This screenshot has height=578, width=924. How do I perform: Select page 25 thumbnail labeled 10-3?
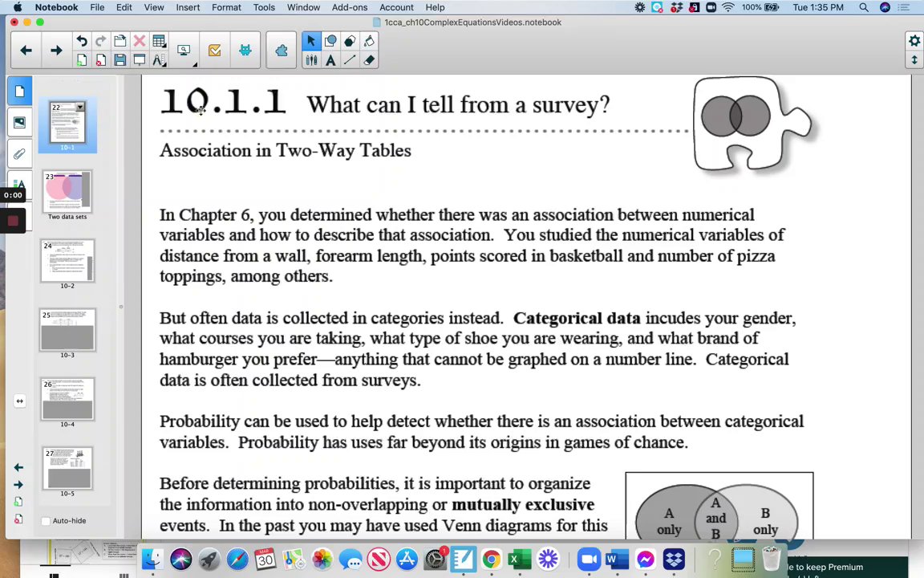tap(67, 330)
